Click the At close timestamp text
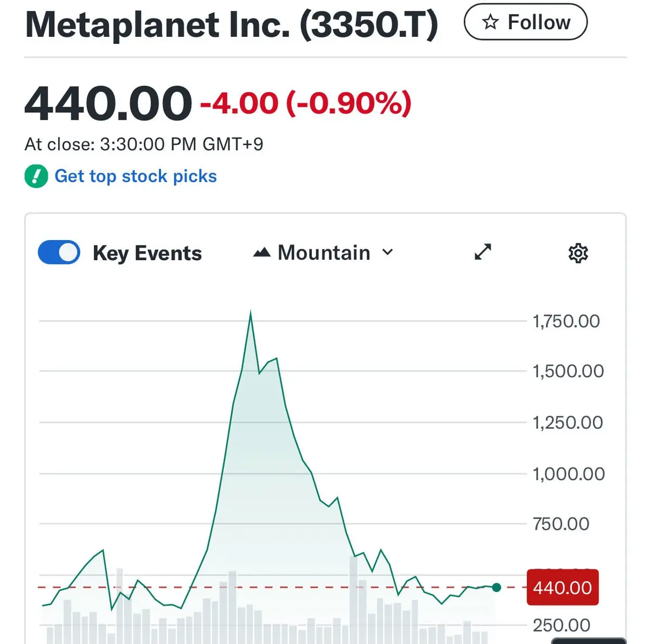Screen dimensions: 651x644 point(144,144)
